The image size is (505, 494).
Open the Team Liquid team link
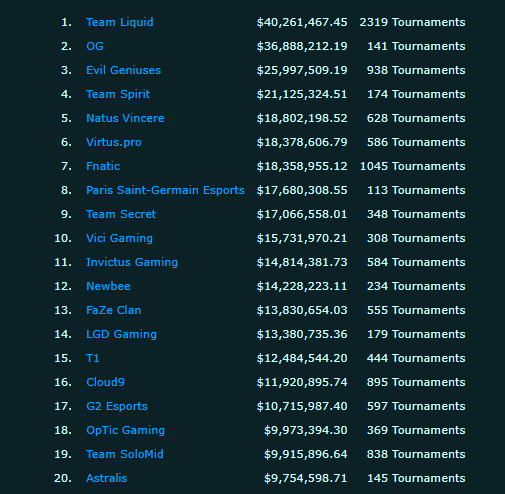(120, 22)
